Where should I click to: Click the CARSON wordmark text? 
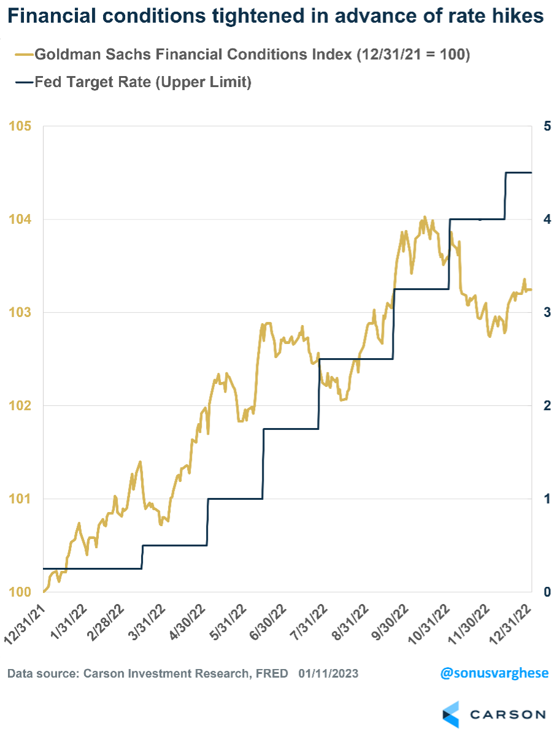click(507, 715)
